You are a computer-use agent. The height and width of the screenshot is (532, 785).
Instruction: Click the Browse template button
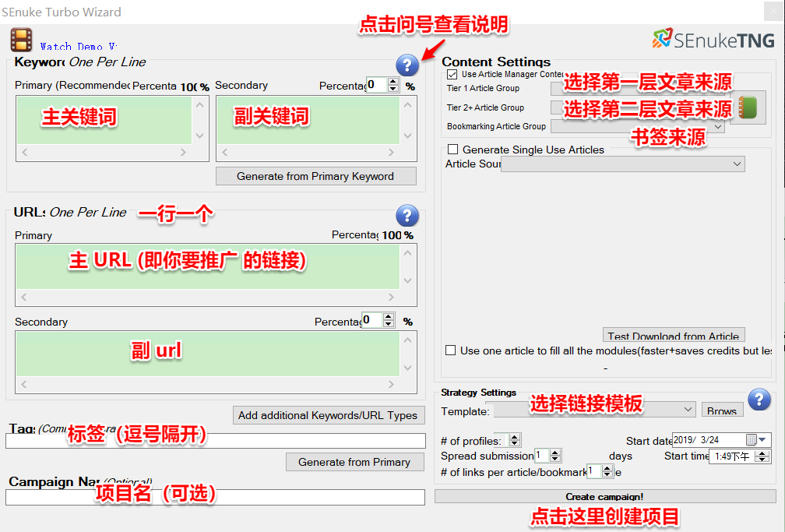722,410
